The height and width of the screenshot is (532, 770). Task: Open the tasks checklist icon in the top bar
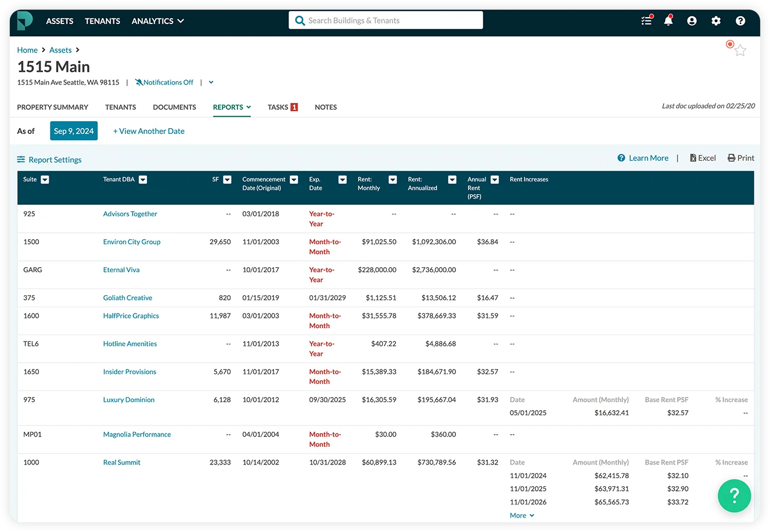point(646,21)
